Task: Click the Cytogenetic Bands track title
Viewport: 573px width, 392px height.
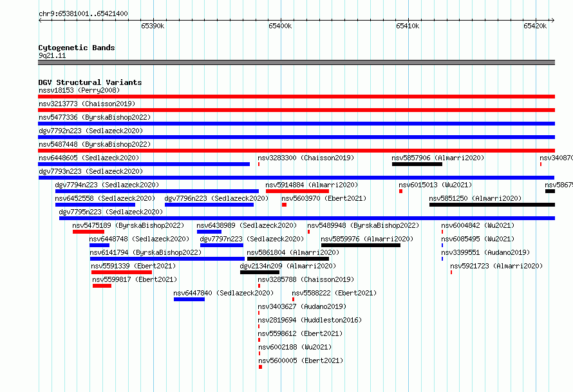Action: (x=77, y=48)
